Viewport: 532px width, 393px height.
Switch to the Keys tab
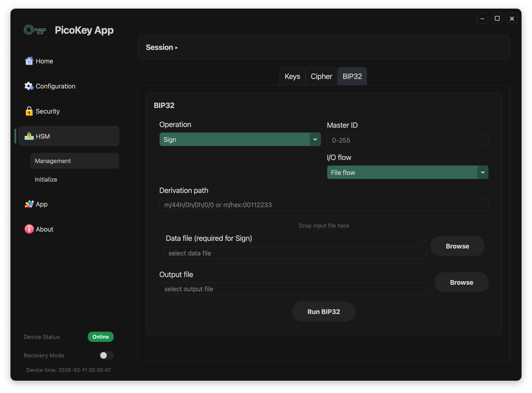(x=292, y=76)
